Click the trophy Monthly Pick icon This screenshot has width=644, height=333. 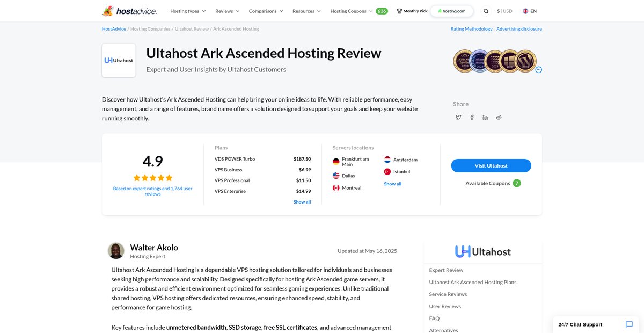[x=399, y=11]
